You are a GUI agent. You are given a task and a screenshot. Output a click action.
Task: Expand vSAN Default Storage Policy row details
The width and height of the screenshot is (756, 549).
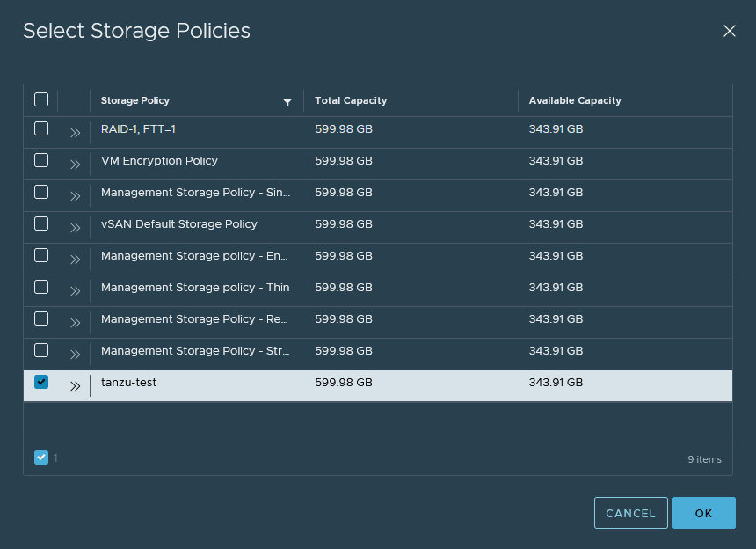click(75, 227)
